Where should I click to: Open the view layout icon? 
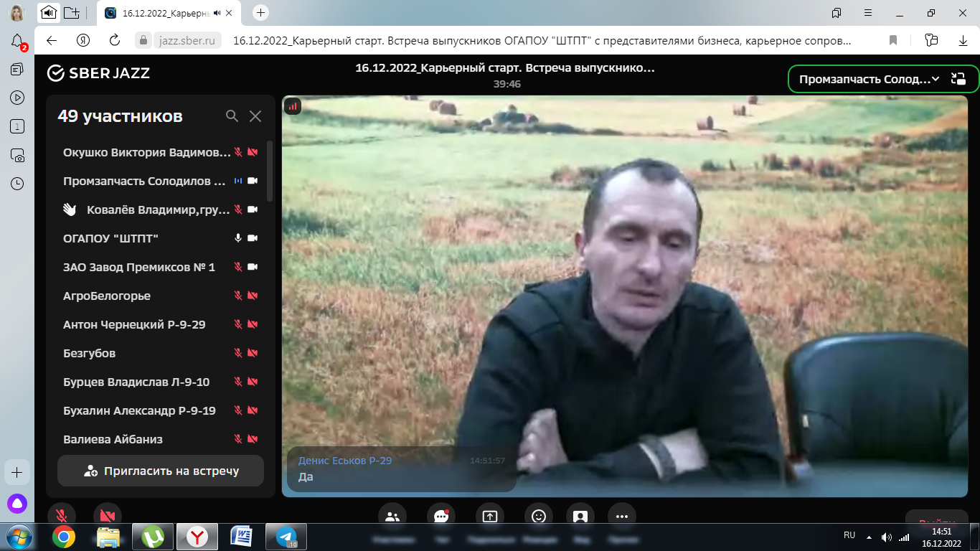(580, 516)
